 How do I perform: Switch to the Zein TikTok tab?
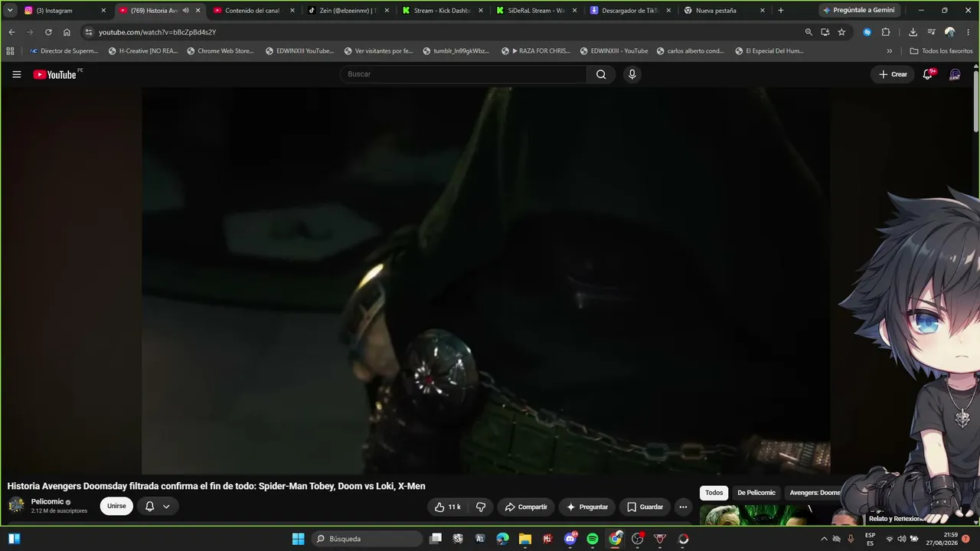pos(348,11)
